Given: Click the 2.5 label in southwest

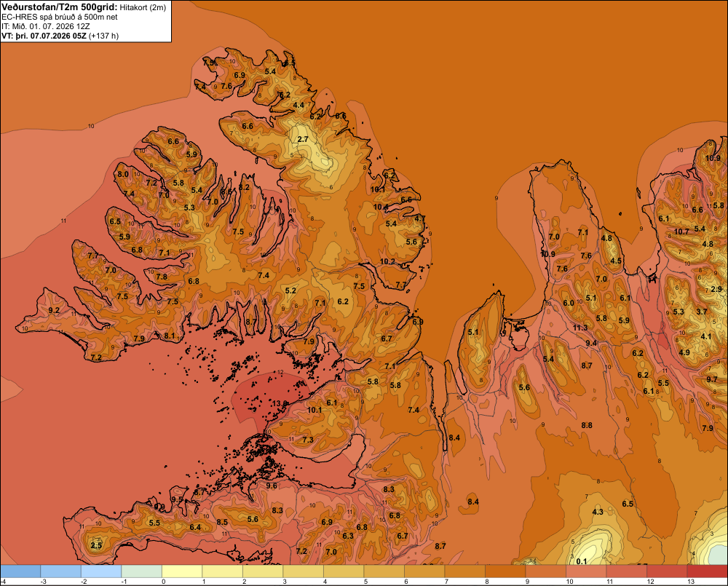Looking at the screenshot, I should coord(96,545).
